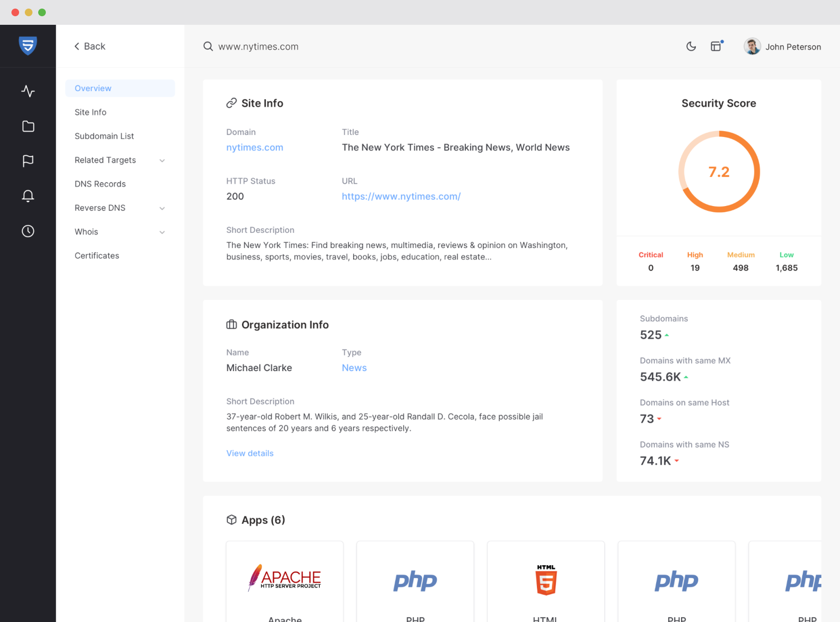Click the macOS yellow minimize window button
Image resolution: width=840 pixels, height=622 pixels.
click(x=29, y=12)
